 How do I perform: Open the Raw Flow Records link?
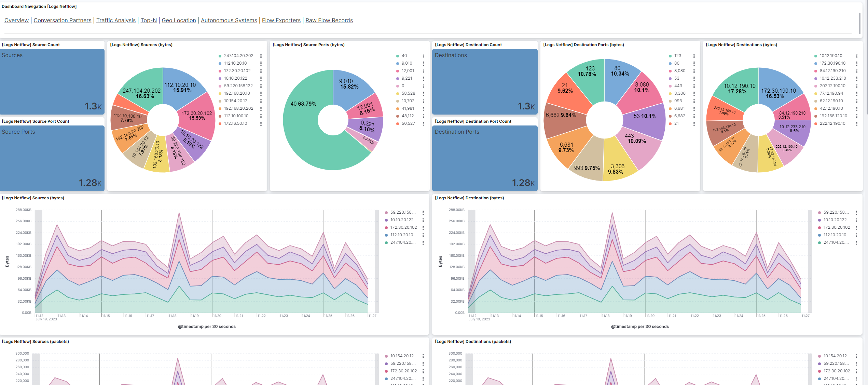(329, 20)
